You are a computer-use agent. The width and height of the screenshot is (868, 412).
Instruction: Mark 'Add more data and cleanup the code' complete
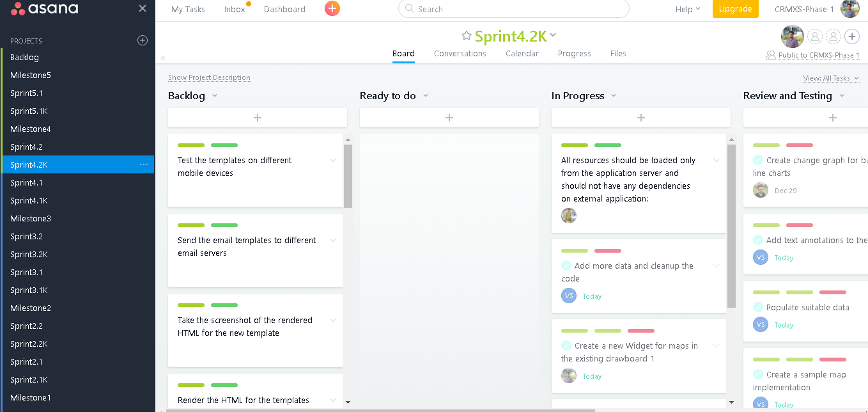(568, 265)
